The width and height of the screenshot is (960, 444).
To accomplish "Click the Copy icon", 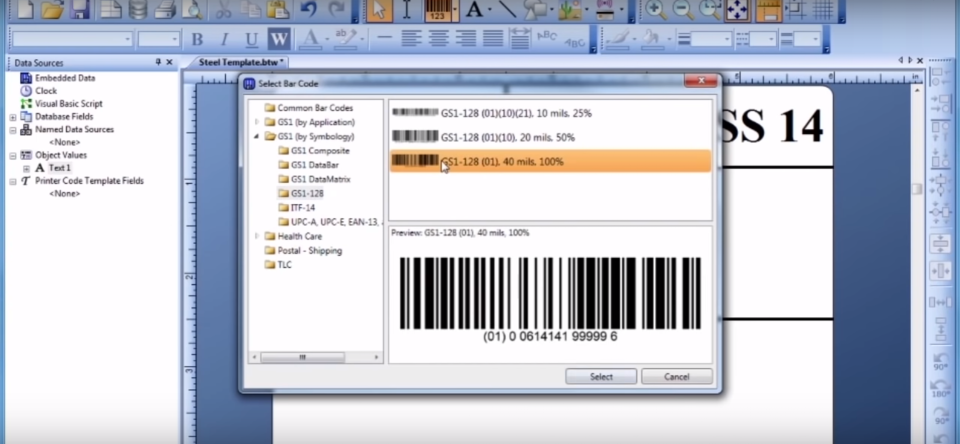I will click(250, 9).
